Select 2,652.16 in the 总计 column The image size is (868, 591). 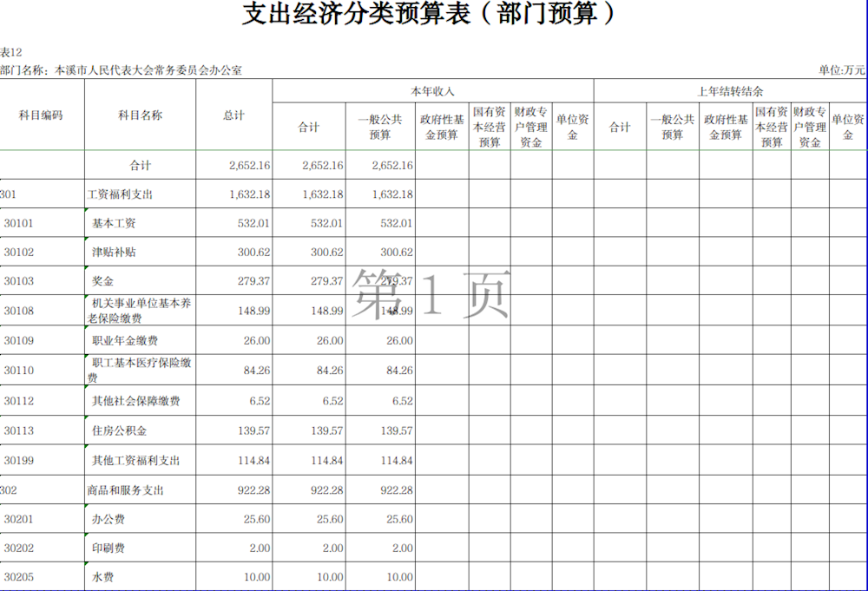(250, 165)
